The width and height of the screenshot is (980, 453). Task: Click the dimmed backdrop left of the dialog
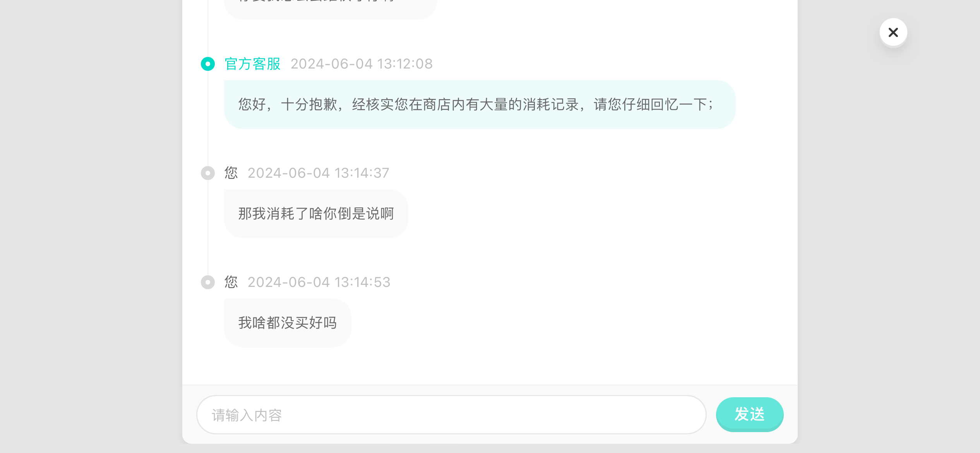point(91,226)
